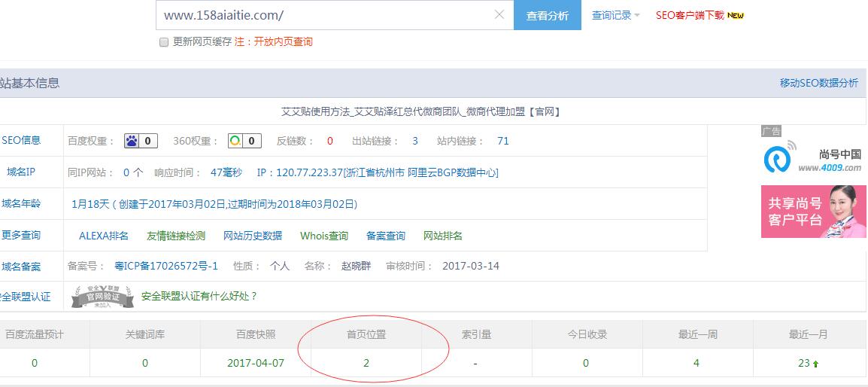Screen dimensions: 868x387
Task: Open the 共享尚号客户平台 banner ad
Action: pyautogui.click(x=813, y=212)
